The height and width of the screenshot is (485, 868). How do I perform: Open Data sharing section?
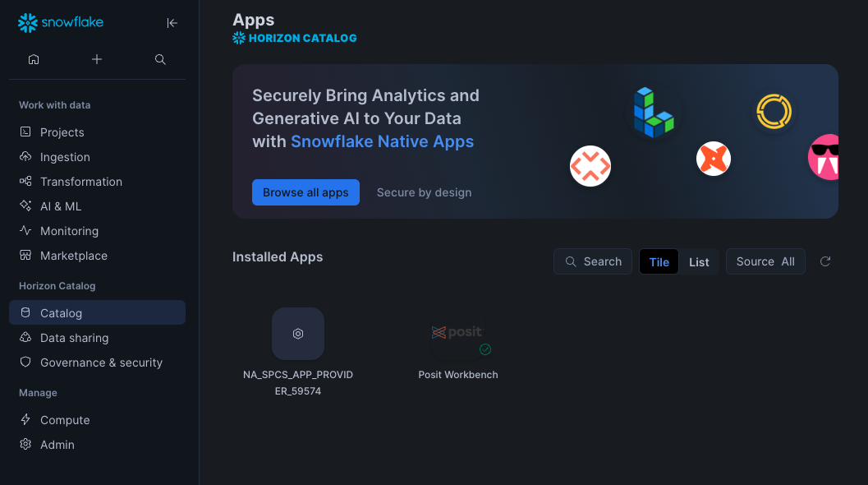(x=97, y=338)
